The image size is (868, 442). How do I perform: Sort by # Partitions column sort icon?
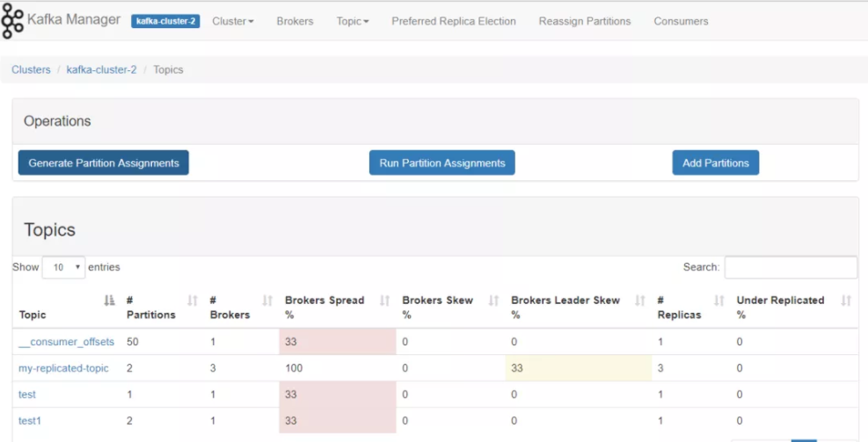192,301
